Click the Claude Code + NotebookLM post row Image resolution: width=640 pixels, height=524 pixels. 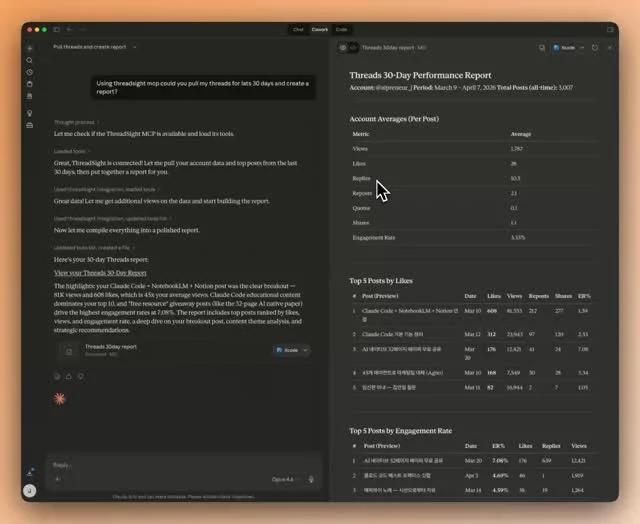pos(471,315)
